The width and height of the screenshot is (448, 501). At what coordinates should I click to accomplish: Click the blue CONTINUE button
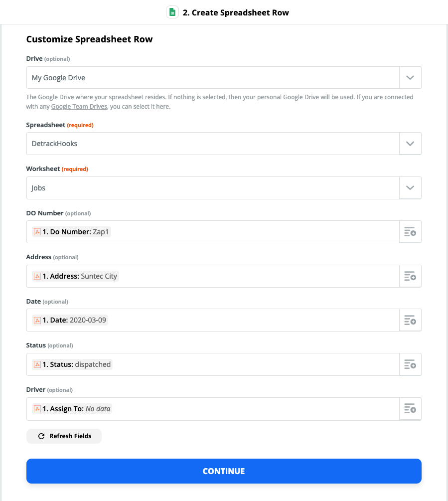tap(224, 471)
